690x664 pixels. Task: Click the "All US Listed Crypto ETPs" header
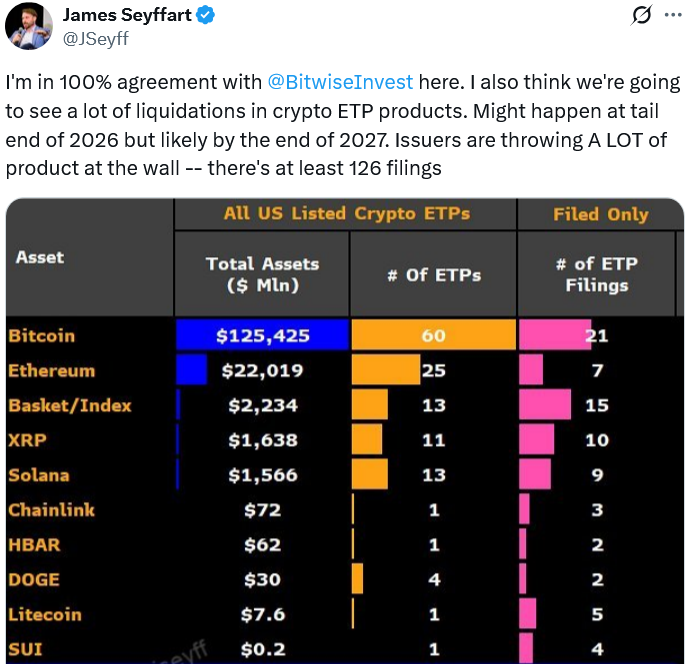346,213
